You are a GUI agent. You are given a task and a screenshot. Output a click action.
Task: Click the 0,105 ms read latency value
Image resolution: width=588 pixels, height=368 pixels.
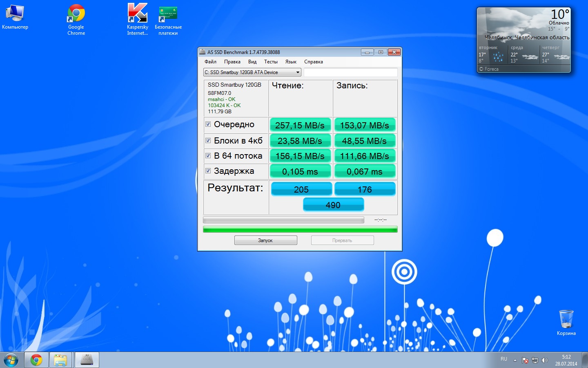pyautogui.click(x=300, y=171)
